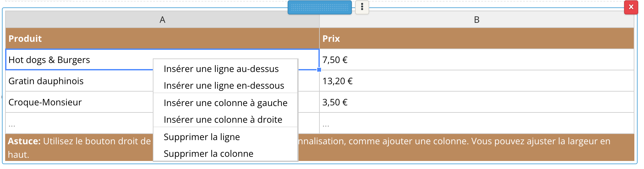Screen dimensions: 644x169
Task: Click the blue selection fill handle square
Action: coord(319,70)
